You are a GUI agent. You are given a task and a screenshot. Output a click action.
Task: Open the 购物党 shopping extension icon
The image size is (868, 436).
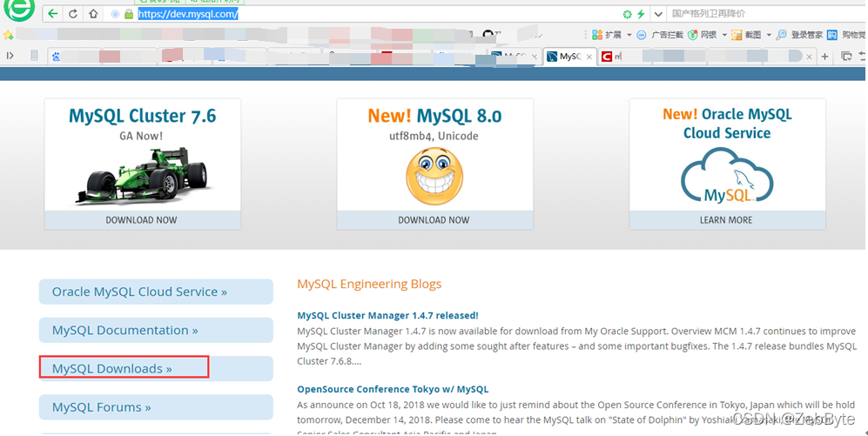832,35
